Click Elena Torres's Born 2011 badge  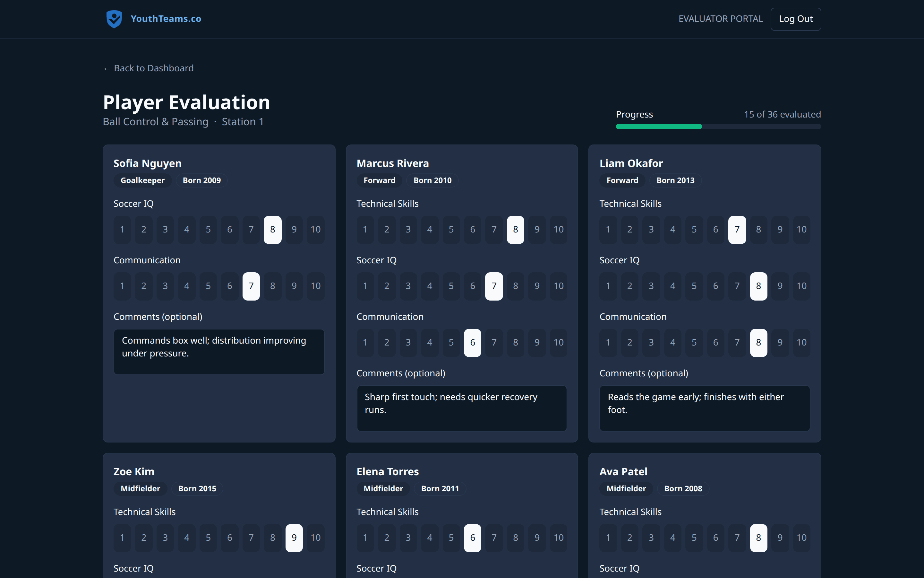tap(440, 488)
